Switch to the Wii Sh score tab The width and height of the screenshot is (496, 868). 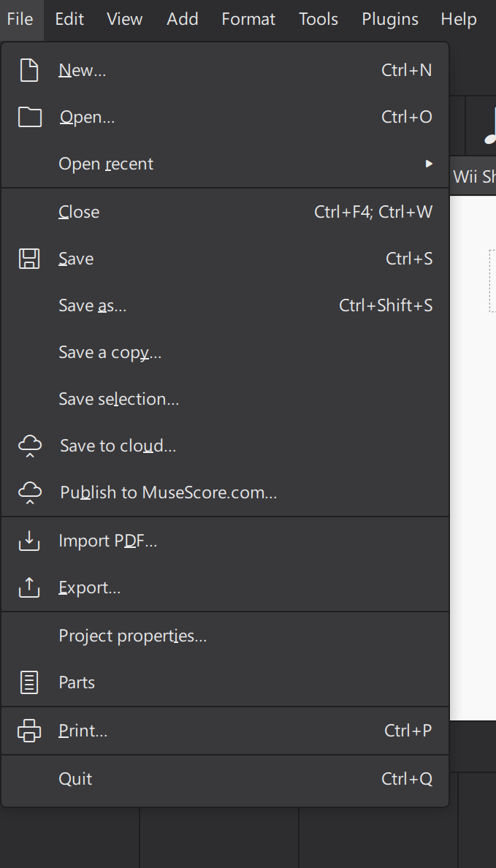473,175
